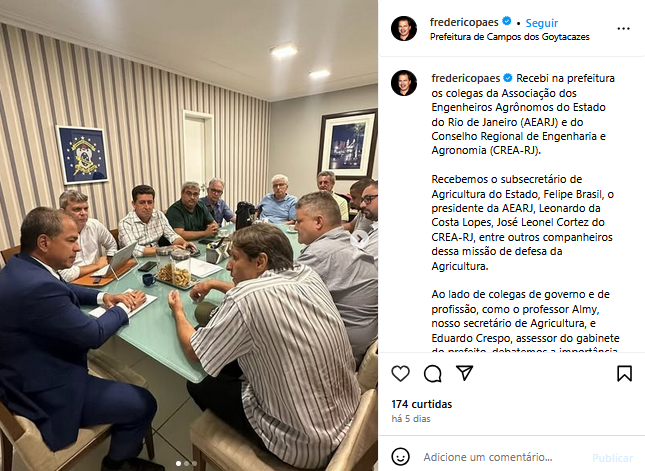Select third carousel dot indicator
Screen dimensions: 645x471
[x=194, y=464]
